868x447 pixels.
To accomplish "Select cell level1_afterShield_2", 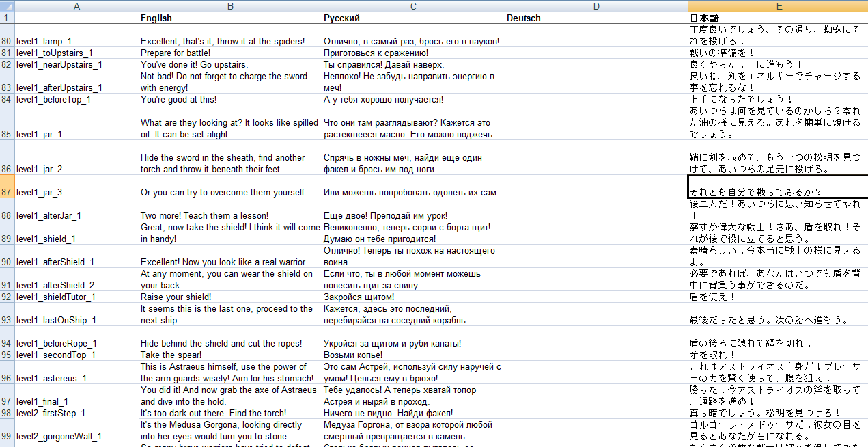I will pyautogui.click(x=76, y=280).
